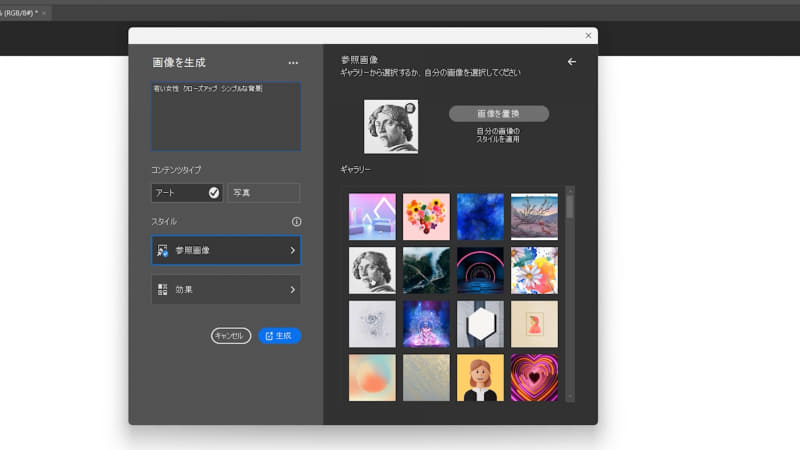Select the beige framed red figure thumbnail

[534, 324]
